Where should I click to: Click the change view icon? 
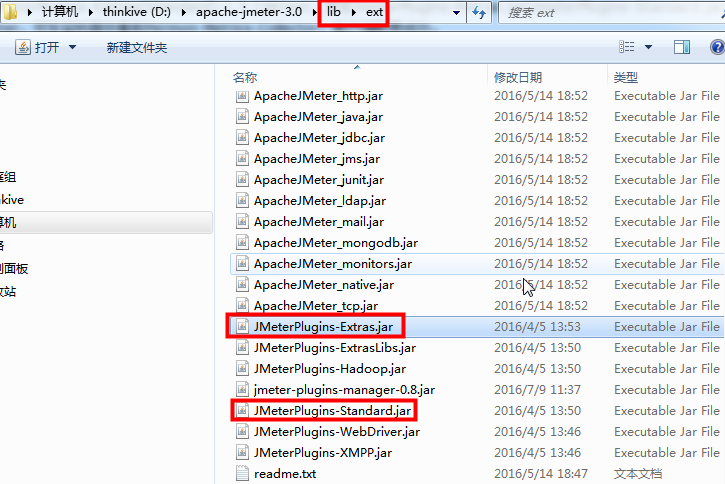(627, 47)
